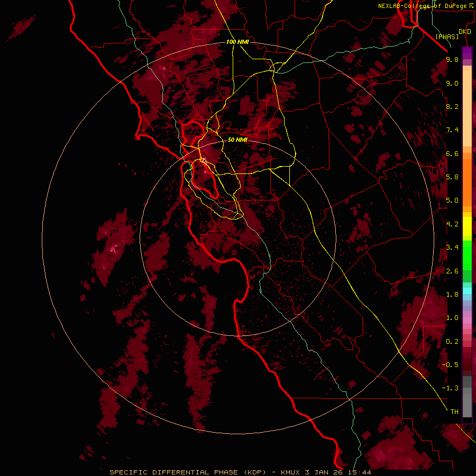Viewport: 476px width, 476px height.
Task: Click the 0.2 value on the color scale
Action: tap(452, 341)
